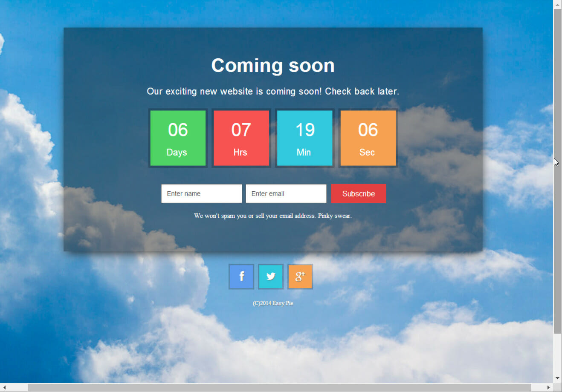Open the Facebook social icon
Viewport: 562px width, 392px height.
241,277
